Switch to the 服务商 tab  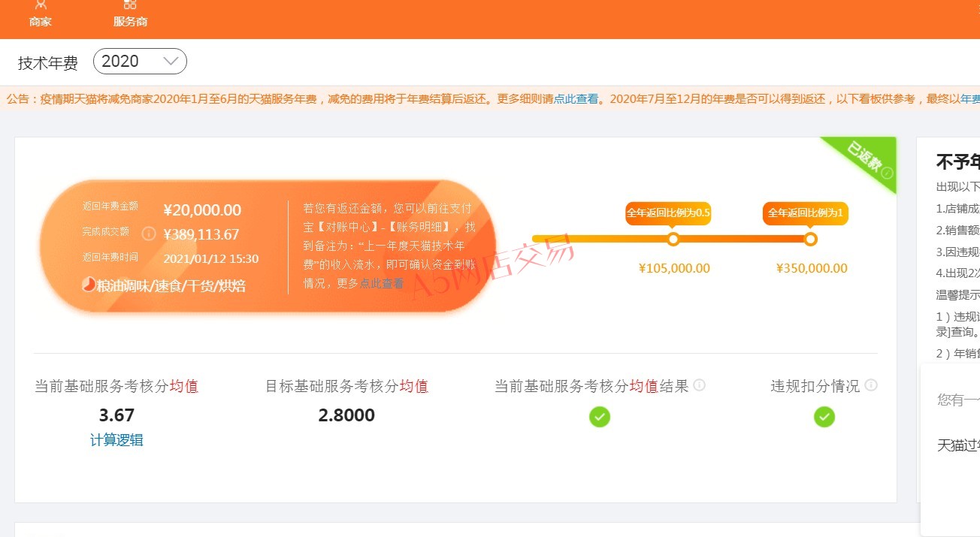pyautogui.click(x=130, y=22)
